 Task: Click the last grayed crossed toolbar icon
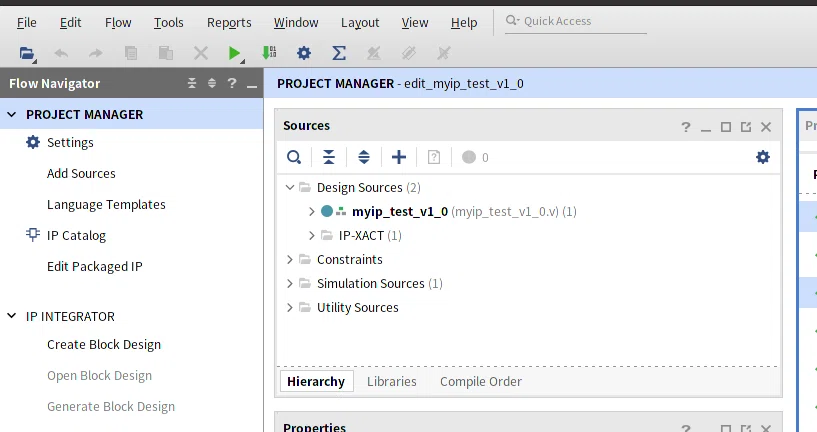point(443,53)
